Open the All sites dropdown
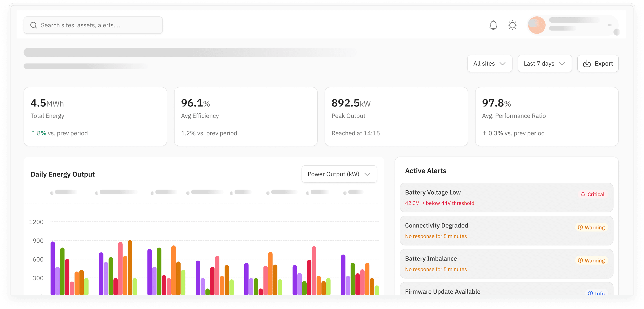644x309 pixels. click(x=490, y=64)
